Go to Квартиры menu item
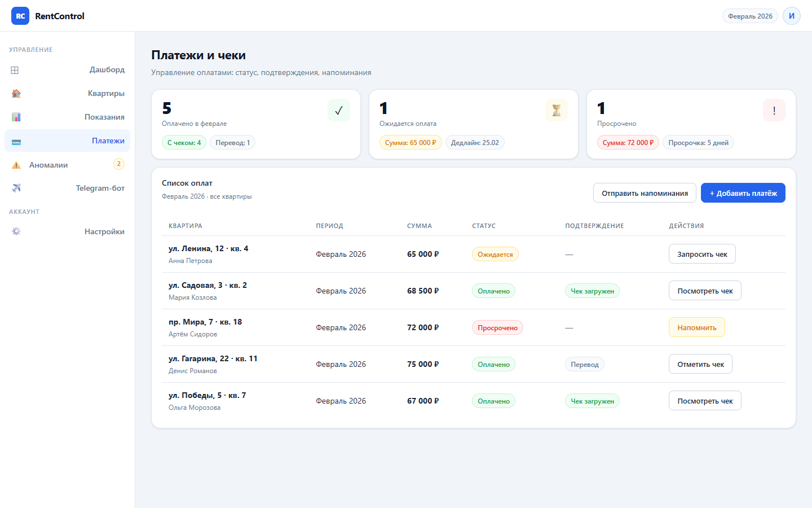This screenshot has width=812, height=508. pos(106,94)
